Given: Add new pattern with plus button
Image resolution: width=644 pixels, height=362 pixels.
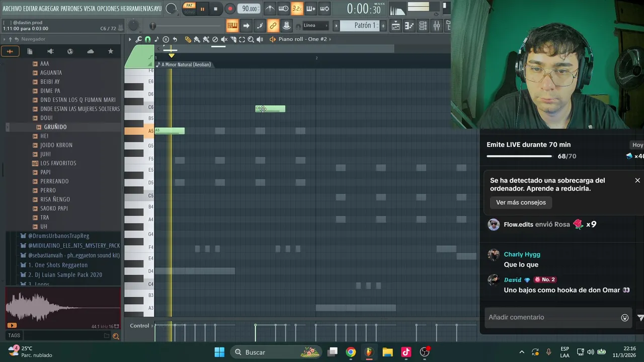Looking at the screenshot, I should [383, 26].
